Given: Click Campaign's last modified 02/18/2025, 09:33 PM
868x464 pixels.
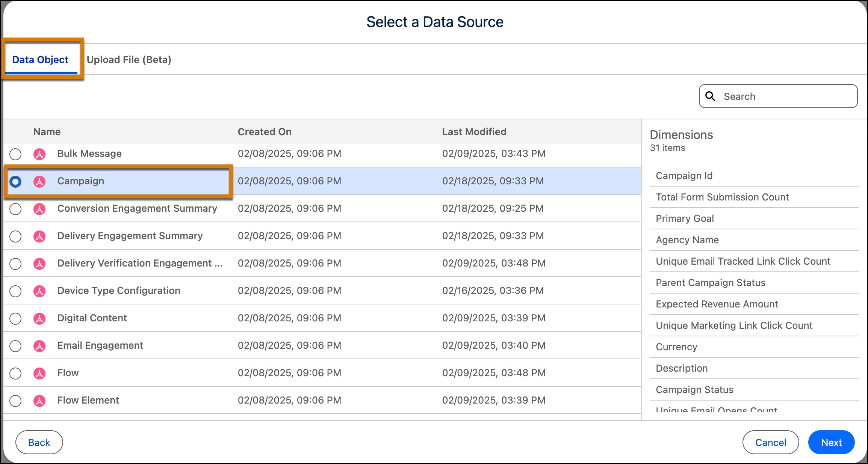Looking at the screenshot, I should point(493,181).
